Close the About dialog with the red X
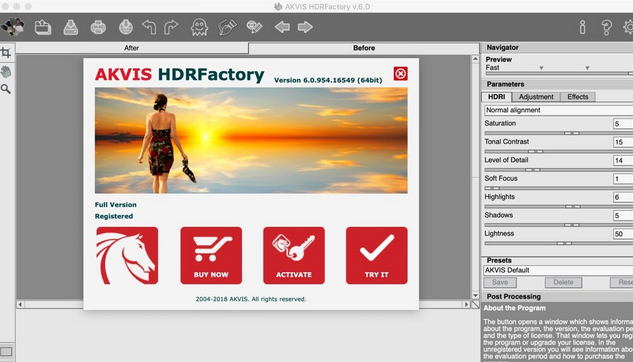 click(400, 73)
